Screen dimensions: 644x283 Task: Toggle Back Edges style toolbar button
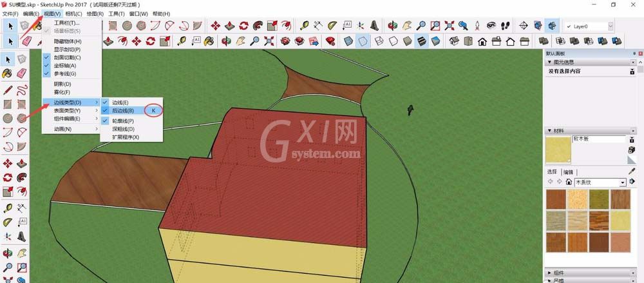pos(363,41)
